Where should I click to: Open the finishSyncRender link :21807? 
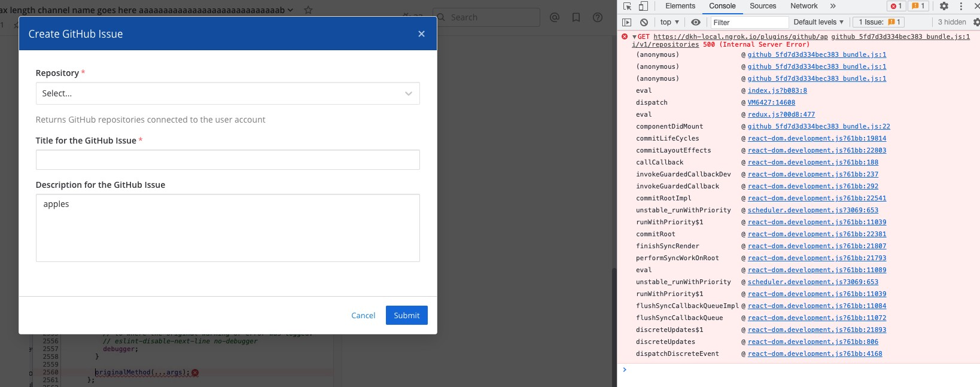pos(817,246)
